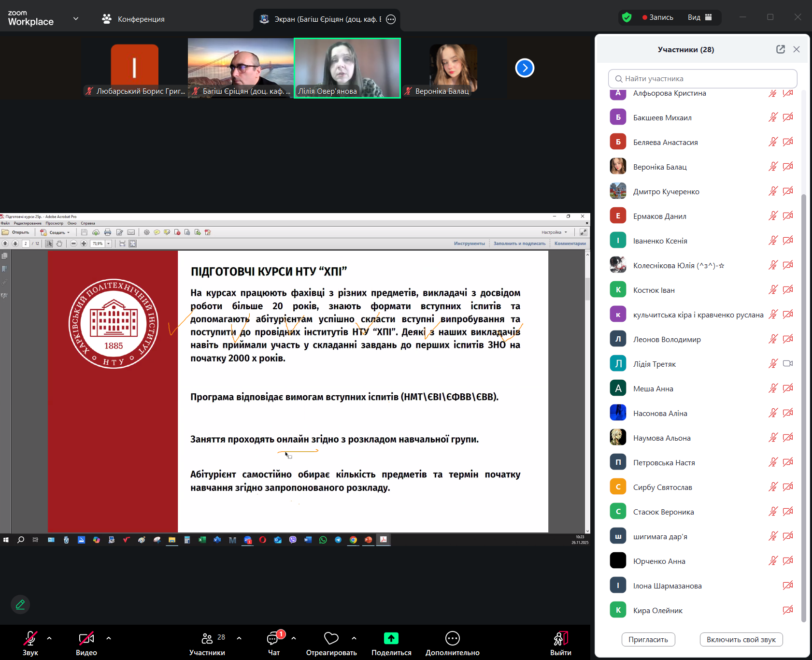The height and width of the screenshot is (660, 812).
Task: Open Zoom Workplace dropdown chevron
Action: 76,19
